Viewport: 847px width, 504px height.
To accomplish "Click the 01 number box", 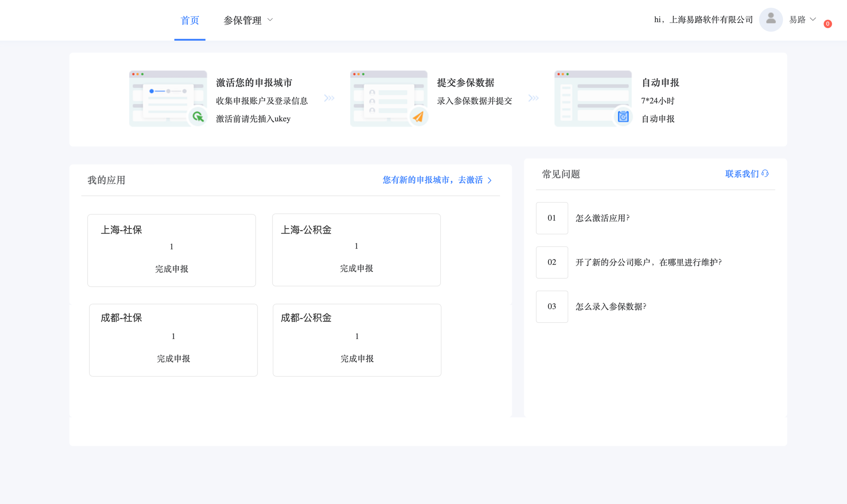I will pos(552,218).
